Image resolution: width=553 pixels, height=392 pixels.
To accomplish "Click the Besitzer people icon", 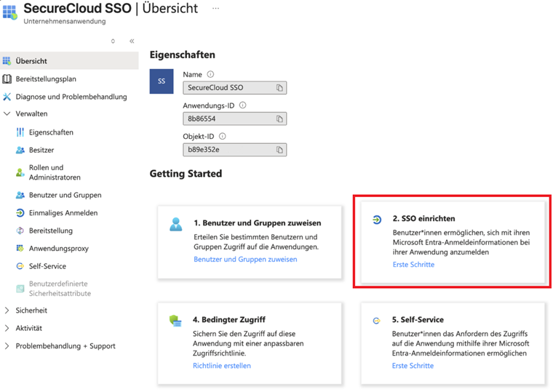I will click(20, 150).
